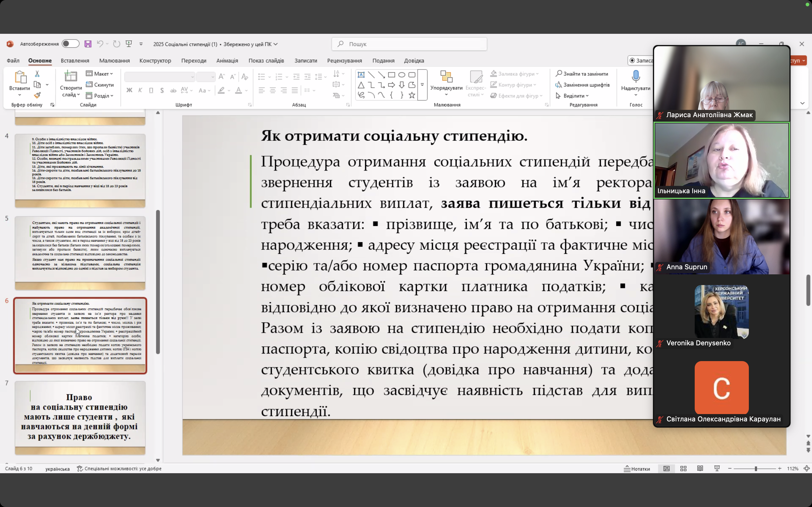Click Start slideshow icon in status bar
This screenshot has height=507, width=812.
(717, 468)
